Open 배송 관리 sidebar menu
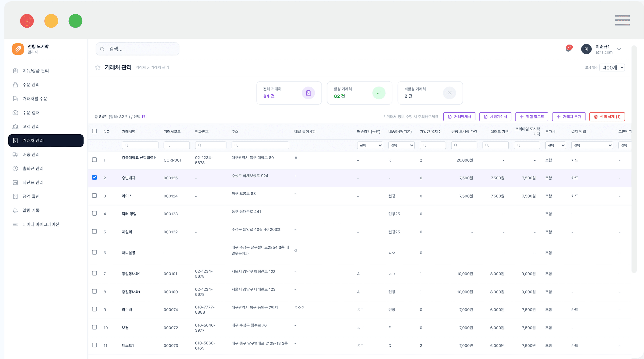Viewport: 644px width, 359px height. pos(46,154)
